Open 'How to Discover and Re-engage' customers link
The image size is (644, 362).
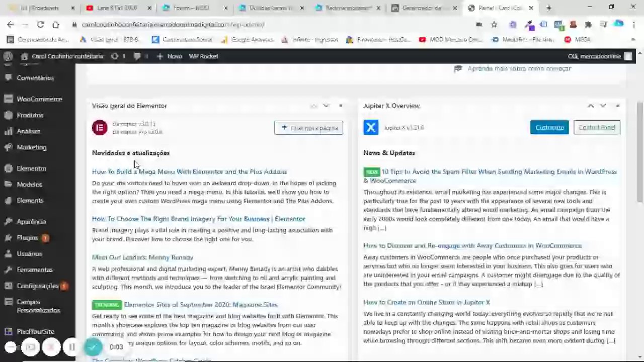(x=472, y=246)
